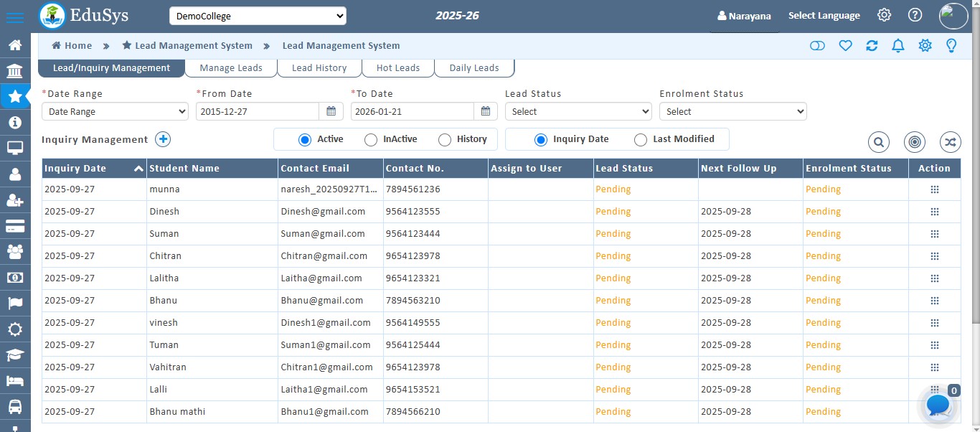Click the plus icon to add inquiry

click(164, 139)
